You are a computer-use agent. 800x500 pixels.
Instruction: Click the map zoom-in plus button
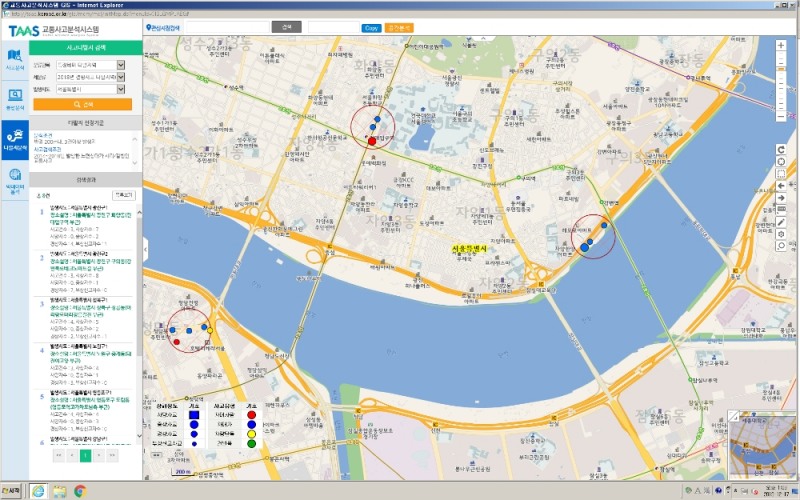click(x=780, y=46)
